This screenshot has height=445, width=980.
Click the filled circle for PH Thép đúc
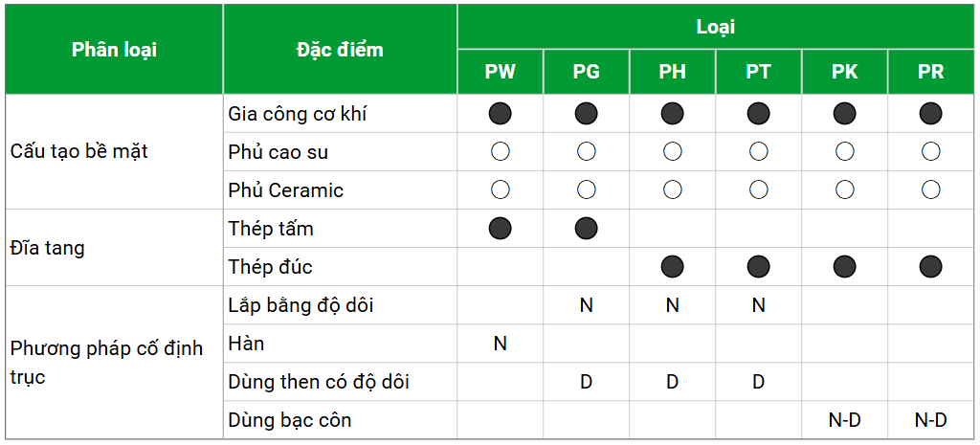[x=673, y=267]
